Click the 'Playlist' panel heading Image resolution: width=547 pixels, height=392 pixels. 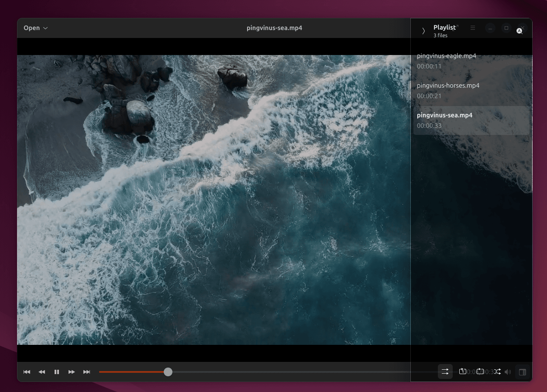click(x=444, y=28)
